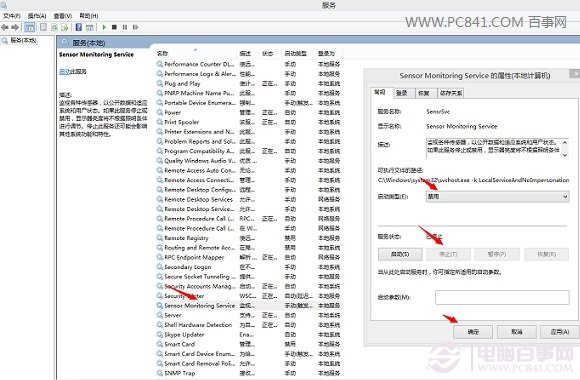Open the 操作(A) menu
The width and height of the screenshot is (580, 380).
[37, 16]
